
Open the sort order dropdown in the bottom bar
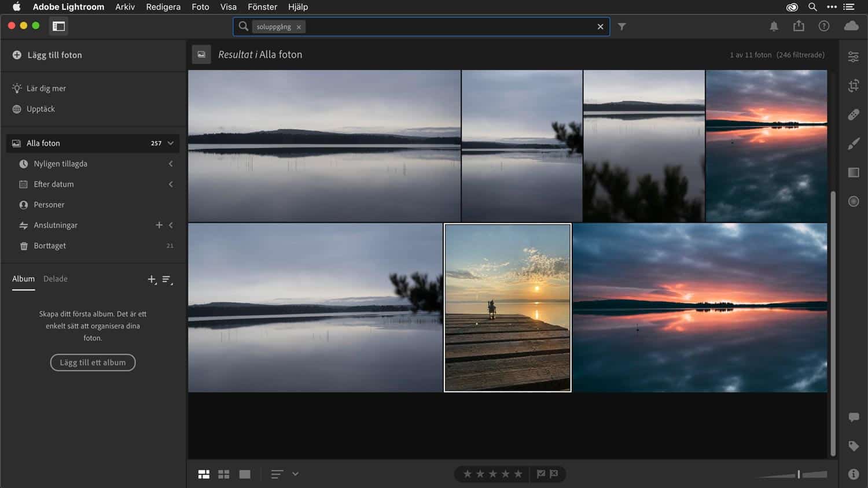[x=295, y=474]
